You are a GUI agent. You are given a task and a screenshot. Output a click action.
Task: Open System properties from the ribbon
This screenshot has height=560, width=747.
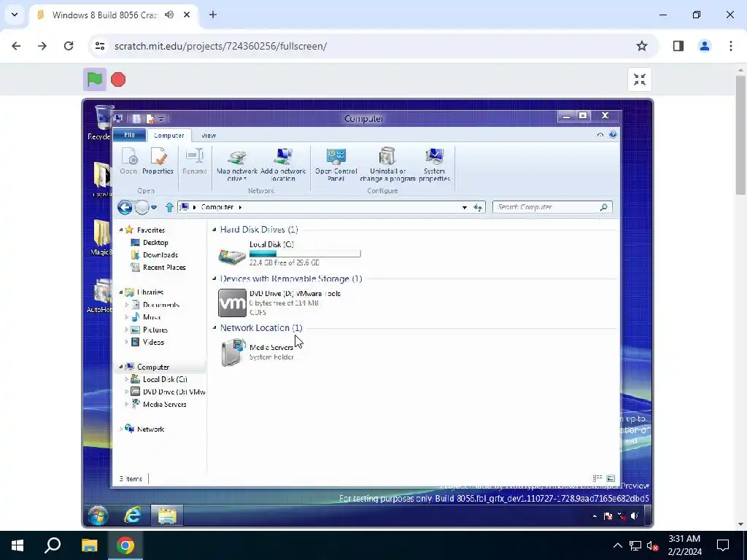pos(434,165)
